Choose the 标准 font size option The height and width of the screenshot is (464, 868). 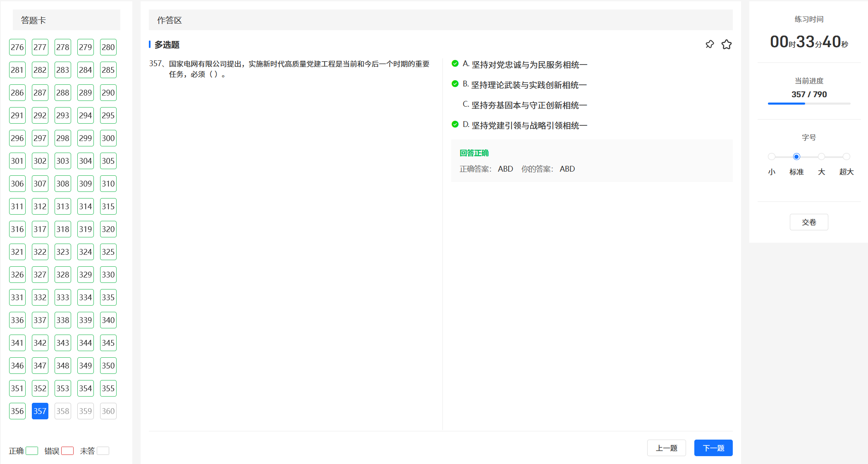pos(796,157)
